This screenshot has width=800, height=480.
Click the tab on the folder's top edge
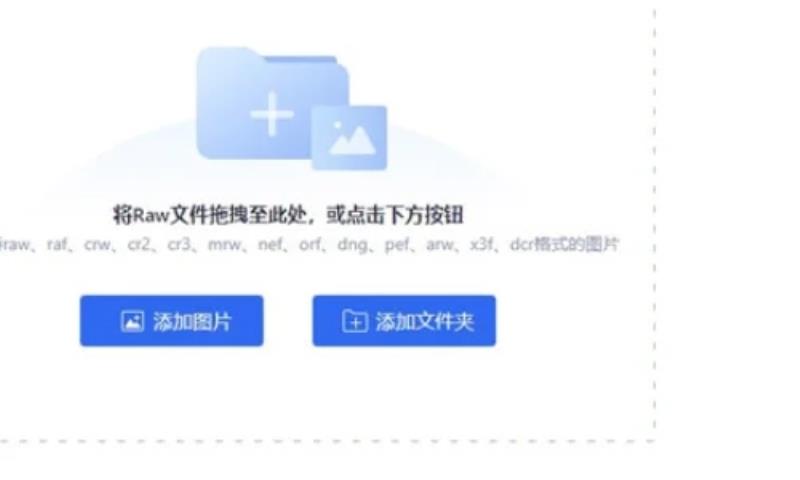tap(301, 60)
